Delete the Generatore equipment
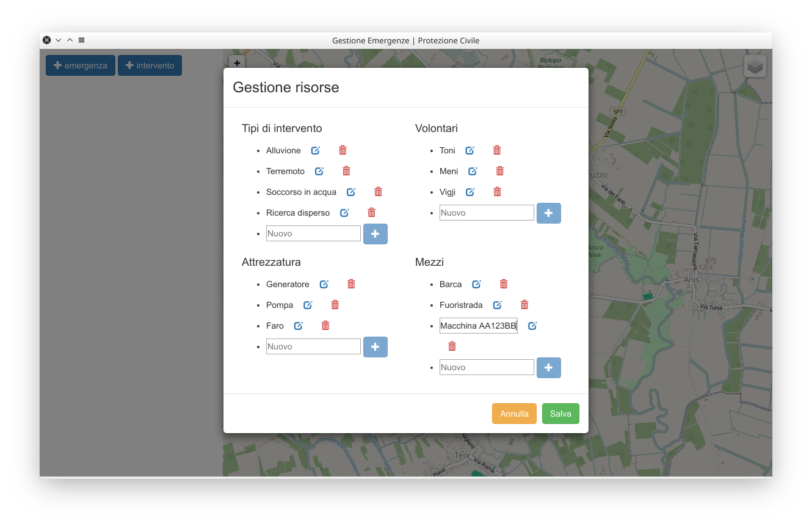Screen dimensions: 812x526 [x=351, y=284]
